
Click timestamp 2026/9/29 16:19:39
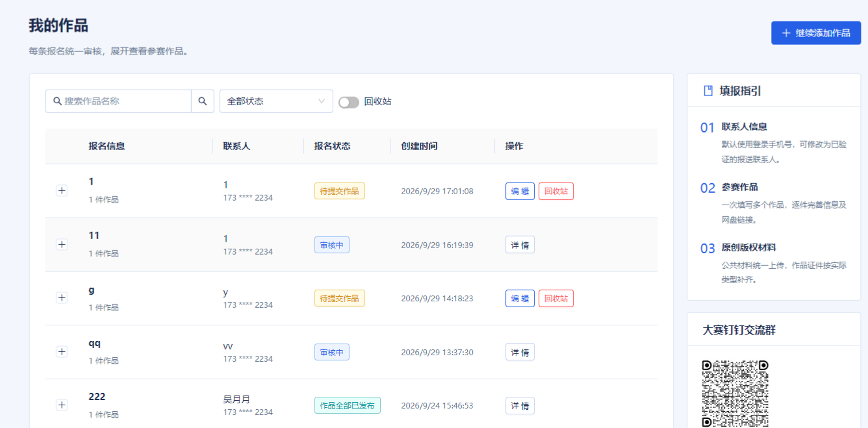(437, 245)
